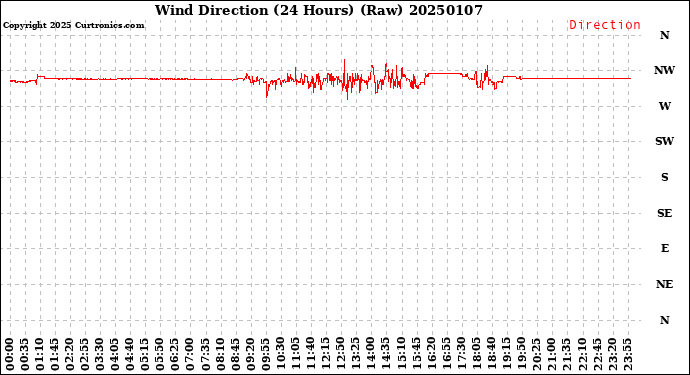Screen dimensions: 690x375
Task: Click the 20:25 time label
Action: (536, 354)
